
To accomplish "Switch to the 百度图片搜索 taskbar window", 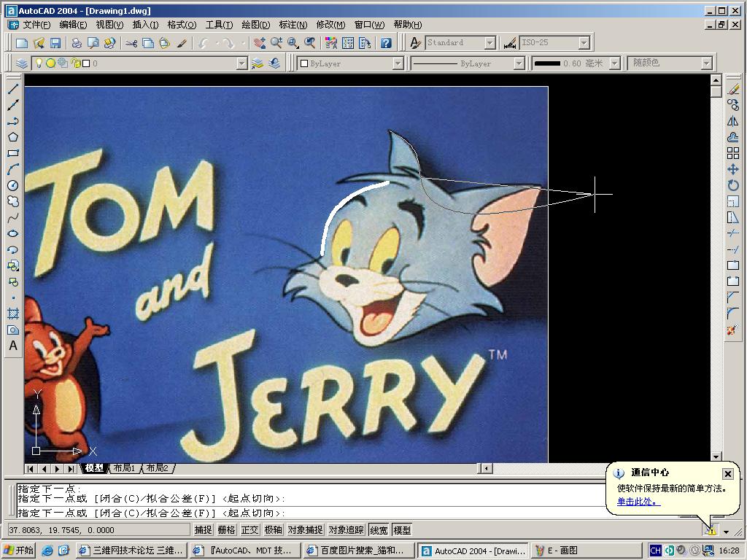I will click(x=360, y=551).
